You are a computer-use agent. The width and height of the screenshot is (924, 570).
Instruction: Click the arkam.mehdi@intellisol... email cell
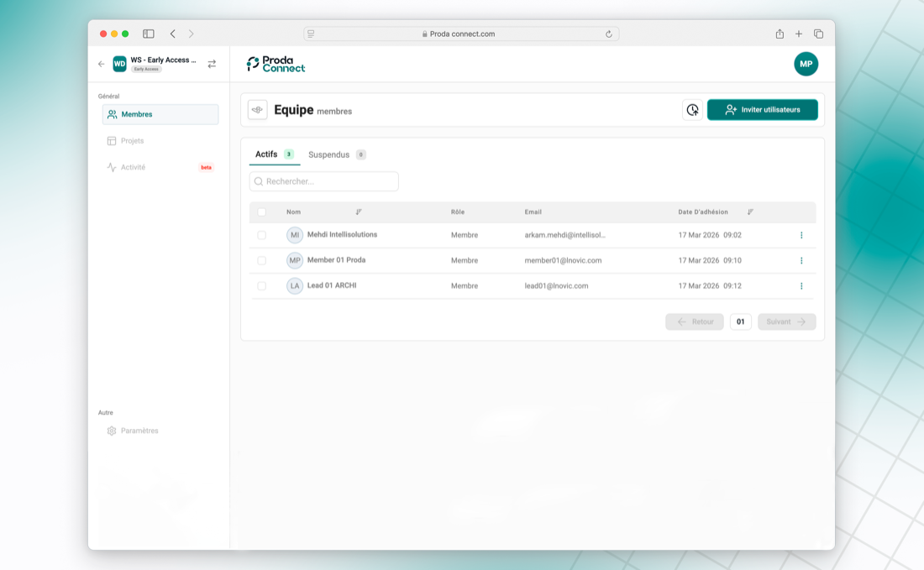click(564, 235)
